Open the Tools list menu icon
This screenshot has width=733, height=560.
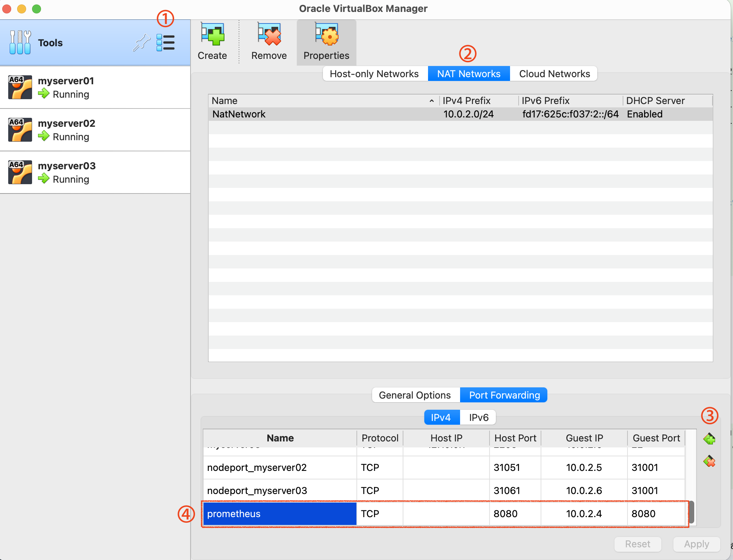[166, 43]
